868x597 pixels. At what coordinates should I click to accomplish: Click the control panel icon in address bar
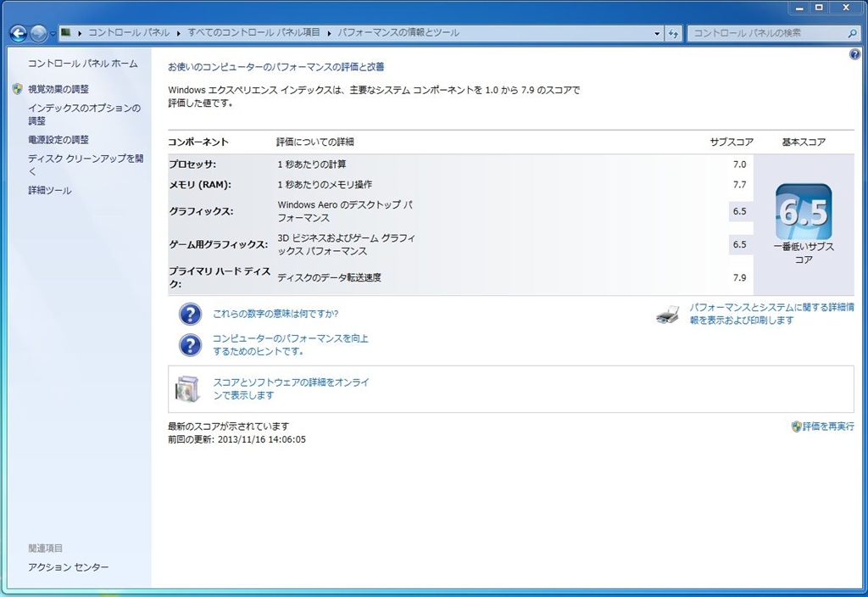(x=66, y=33)
